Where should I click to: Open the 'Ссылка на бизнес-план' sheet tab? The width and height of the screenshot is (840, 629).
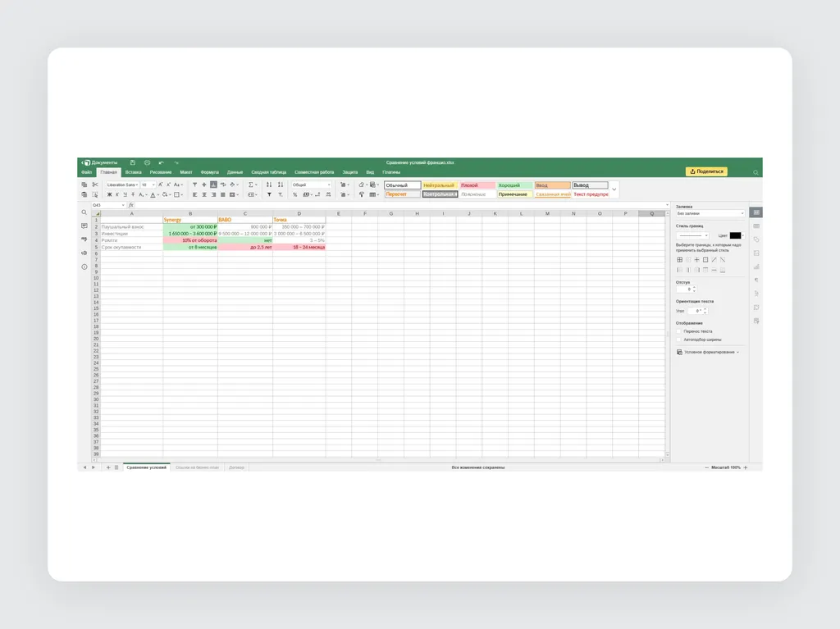(x=197, y=467)
